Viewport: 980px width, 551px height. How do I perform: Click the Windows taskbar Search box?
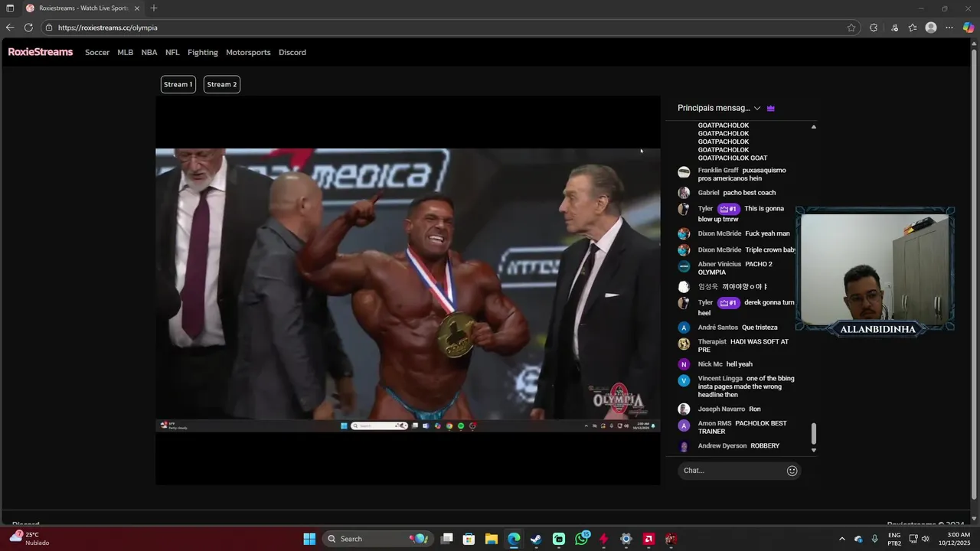377,539
